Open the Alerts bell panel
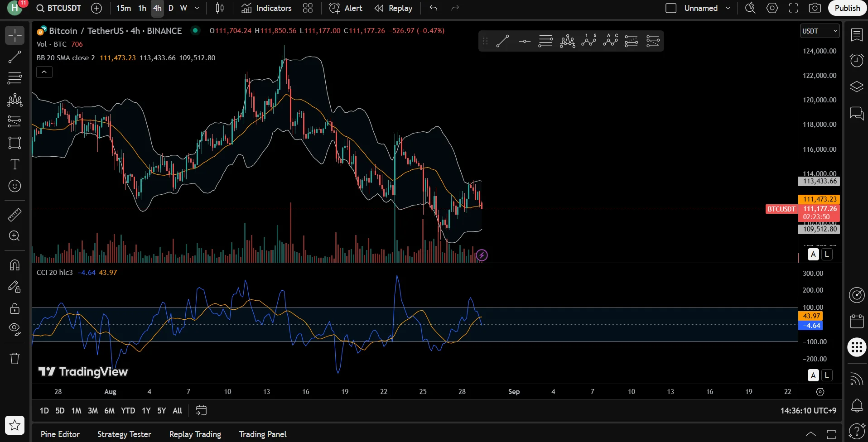This screenshot has width=868, height=442. pos(857,405)
